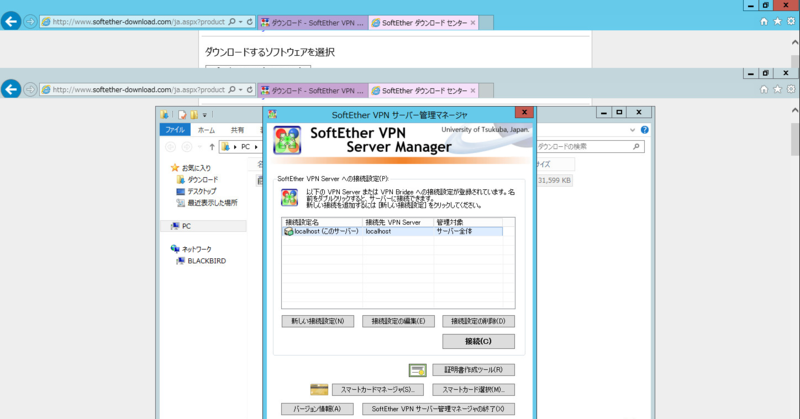Screen dimensions: 800x419
Task: Select the localhost (このサーバー) connection row
Action: tap(392, 232)
